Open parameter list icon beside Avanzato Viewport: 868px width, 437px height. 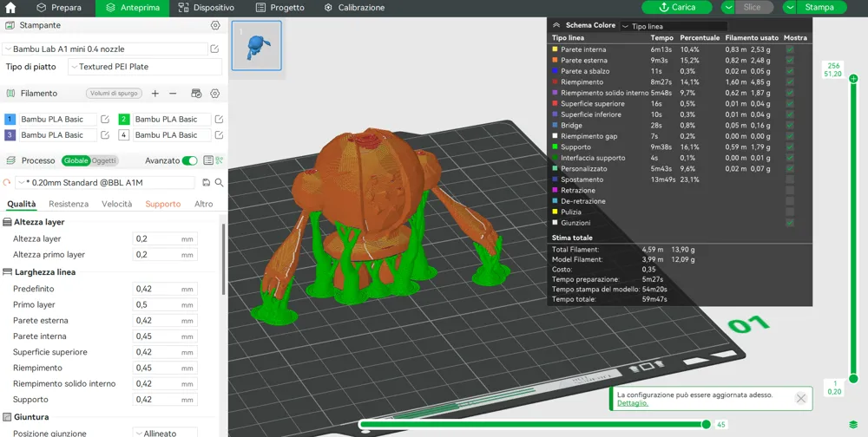208,160
